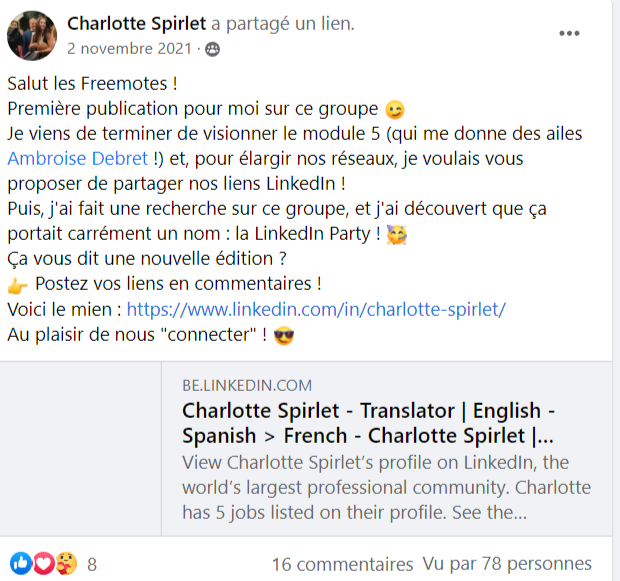The image size is (620, 581).
Task: Open Charlotte Spirlet's profile name link
Action: pos(137,23)
